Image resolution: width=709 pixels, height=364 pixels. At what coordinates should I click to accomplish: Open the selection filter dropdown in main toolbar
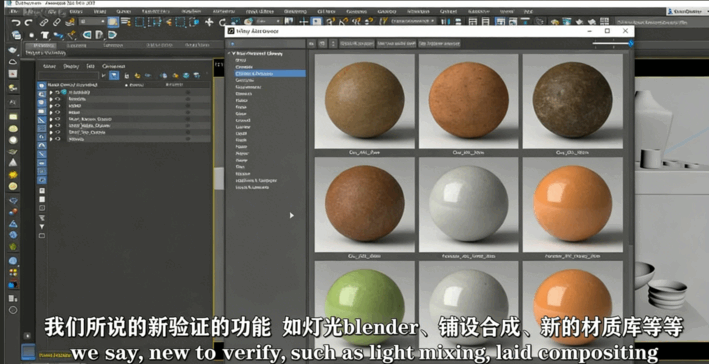[x=92, y=22]
